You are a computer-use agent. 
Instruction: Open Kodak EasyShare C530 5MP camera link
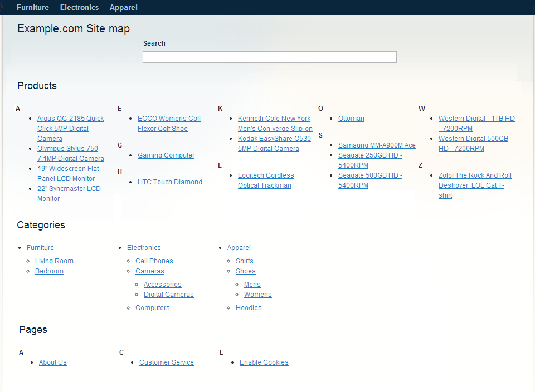point(274,144)
